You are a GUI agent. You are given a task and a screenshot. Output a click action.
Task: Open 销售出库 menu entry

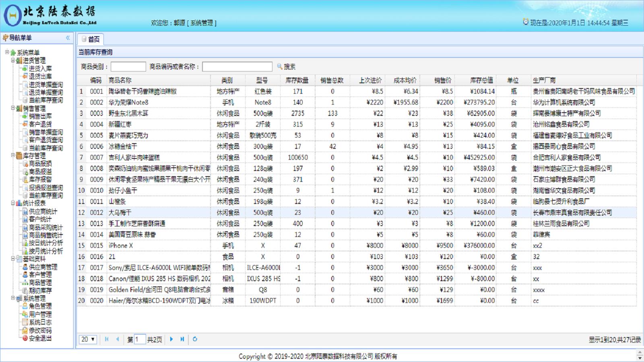[x=40, y=116]
